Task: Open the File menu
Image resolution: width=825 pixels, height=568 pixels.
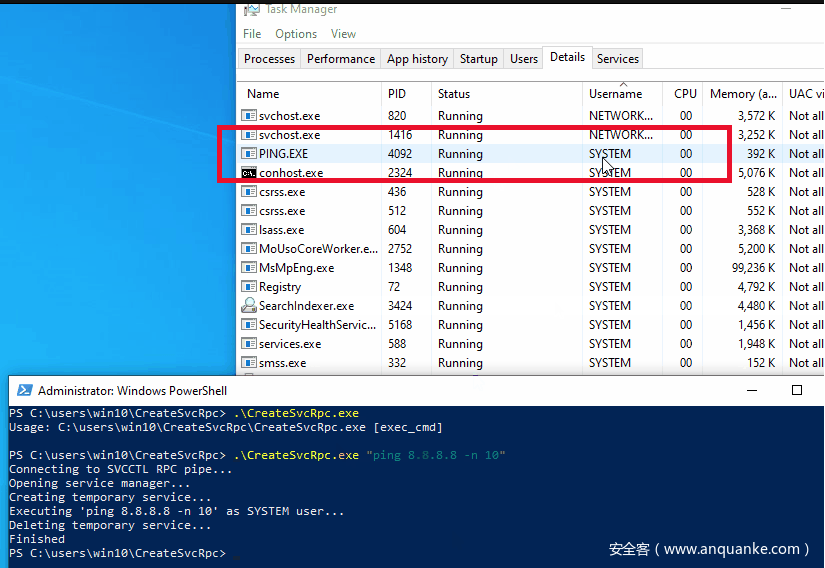Action: pos(252,34)
